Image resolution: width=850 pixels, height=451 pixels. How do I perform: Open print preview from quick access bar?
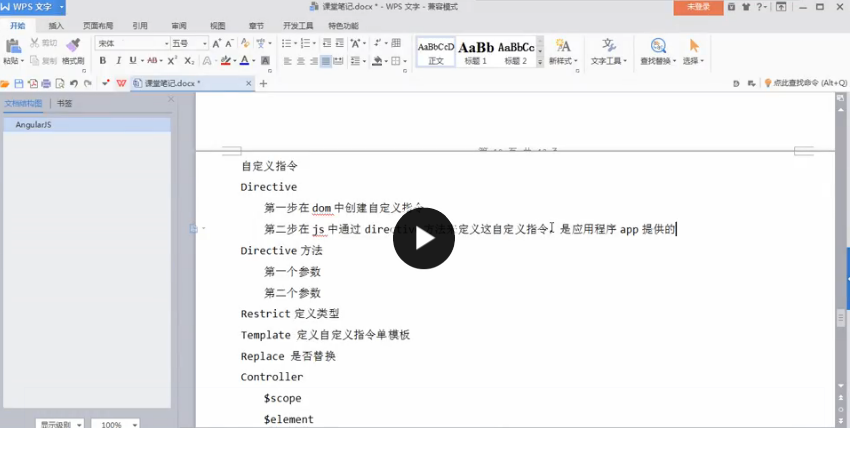point(60,83)
